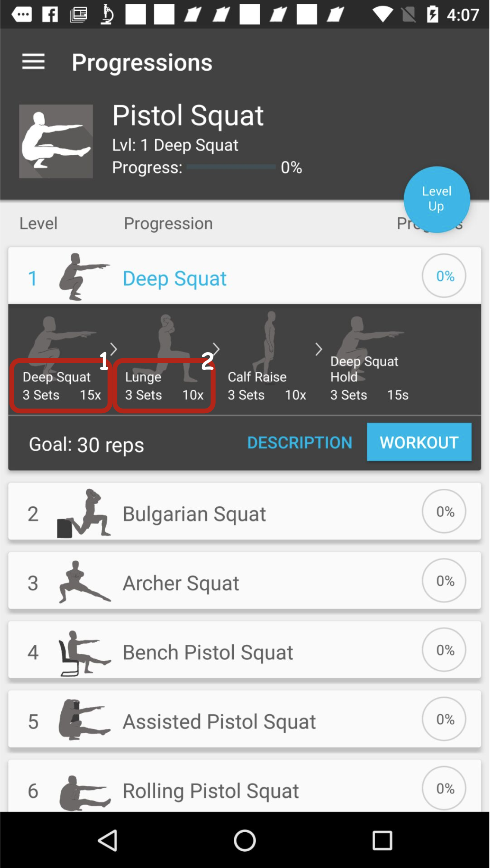Tap the Pistol Squat header thumbnail

[56, 141]
